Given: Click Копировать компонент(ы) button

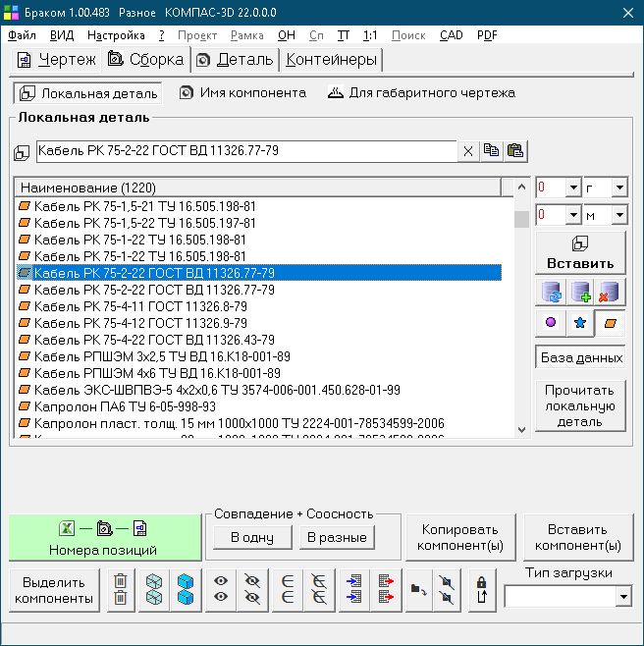Looking at the screenshot, I should [460, 538].
